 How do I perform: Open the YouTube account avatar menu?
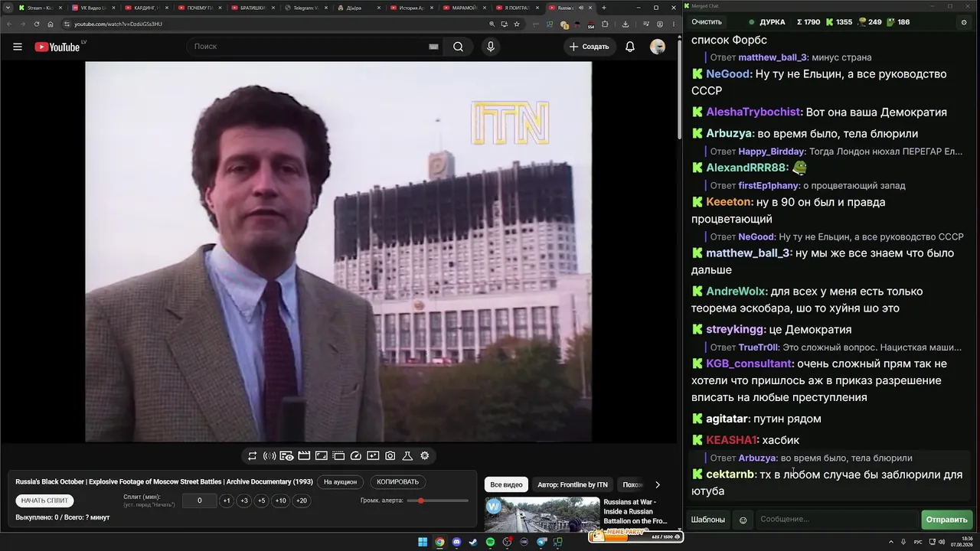click(x=658, y=47)
